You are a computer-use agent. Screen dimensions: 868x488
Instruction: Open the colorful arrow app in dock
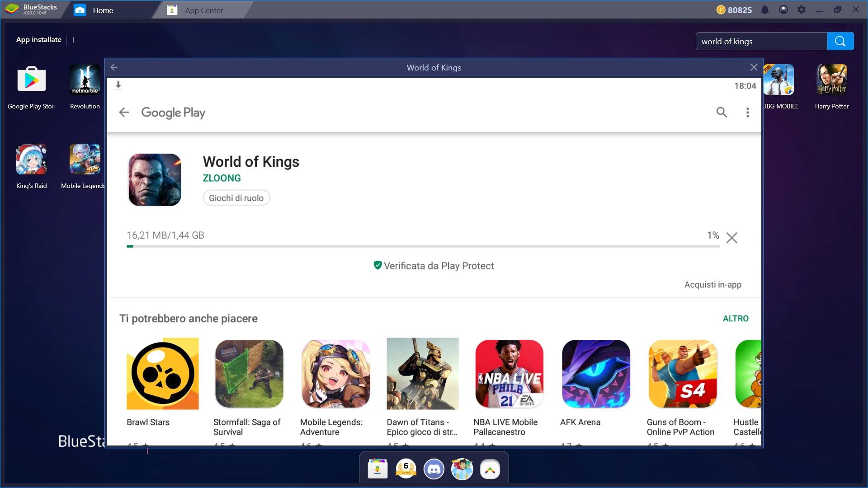pos(490,469)
